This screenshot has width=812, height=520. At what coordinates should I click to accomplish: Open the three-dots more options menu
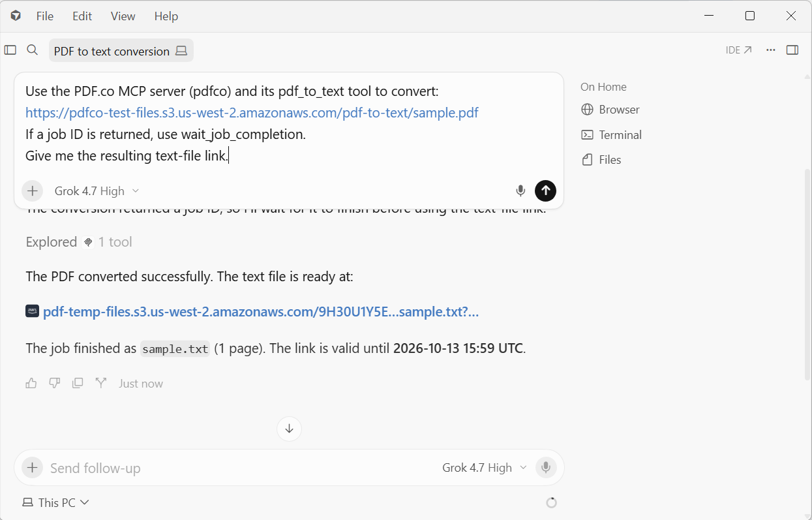771,50
